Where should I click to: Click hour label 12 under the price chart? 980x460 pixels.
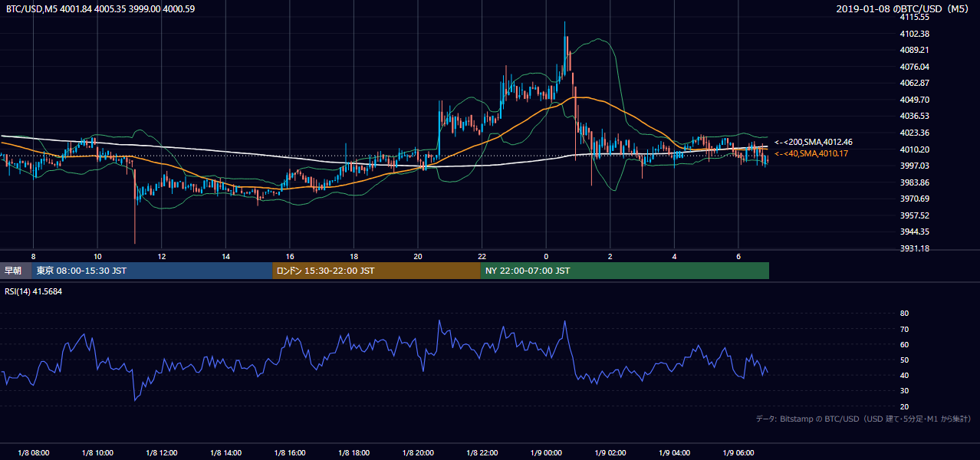coord(162,256)
